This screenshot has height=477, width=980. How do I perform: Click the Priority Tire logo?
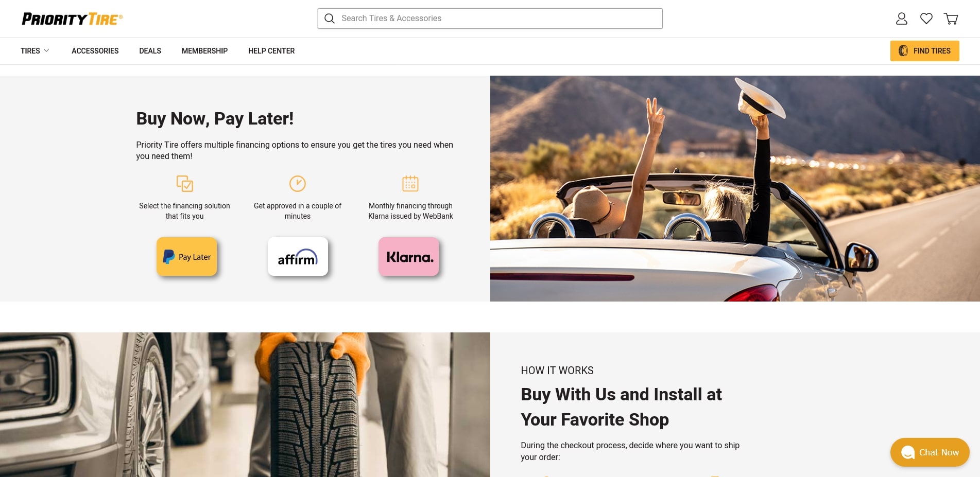pos(72,19)
